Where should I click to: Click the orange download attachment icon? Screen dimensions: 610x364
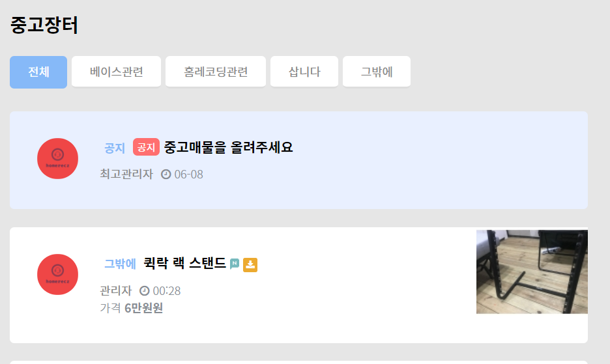250,265
